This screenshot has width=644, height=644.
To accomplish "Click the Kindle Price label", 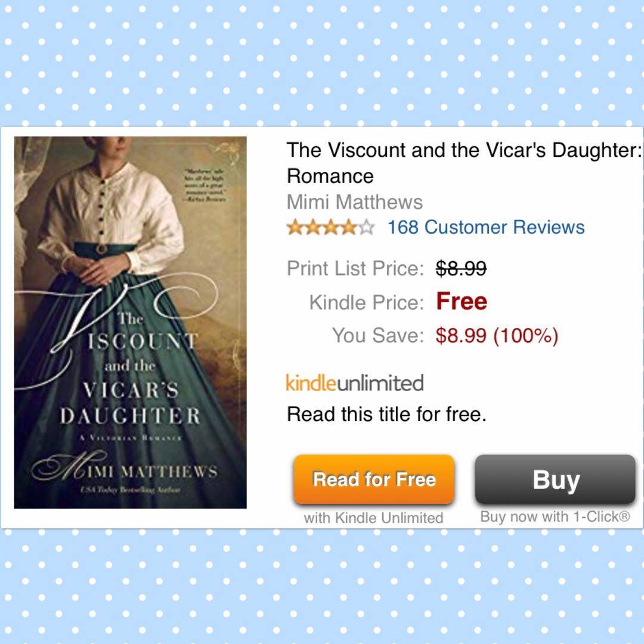I will [366, 302].
